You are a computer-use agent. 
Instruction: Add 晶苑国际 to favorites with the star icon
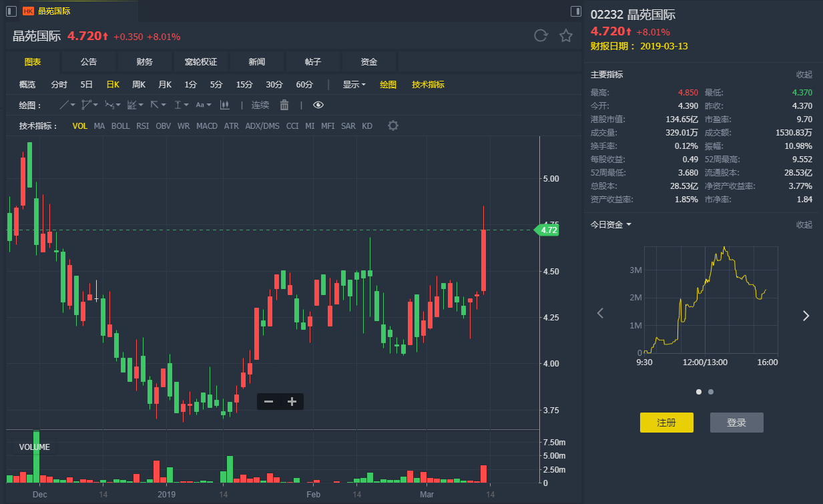pyautogui.click(x=566, y=36)
